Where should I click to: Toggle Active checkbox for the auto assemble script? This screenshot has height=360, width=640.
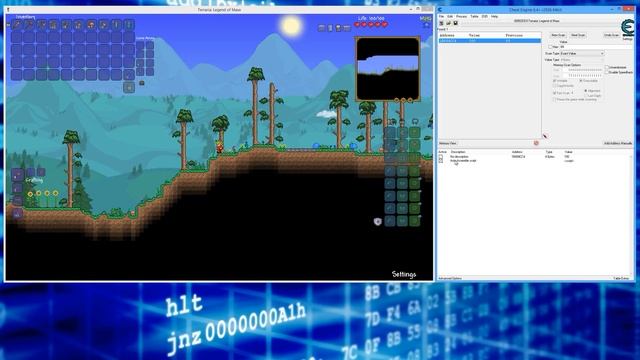click(441, 161)
